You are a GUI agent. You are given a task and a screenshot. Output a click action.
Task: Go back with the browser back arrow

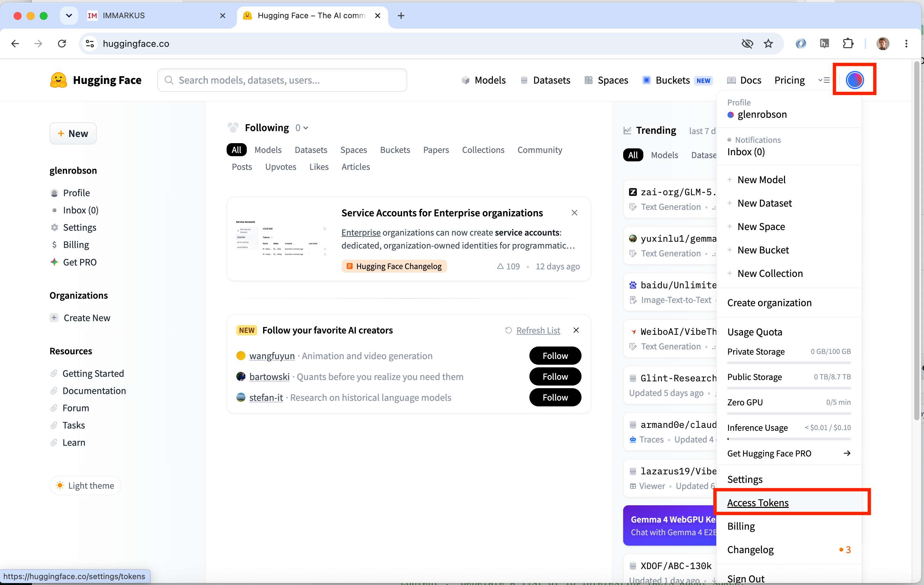click(15, 43)
